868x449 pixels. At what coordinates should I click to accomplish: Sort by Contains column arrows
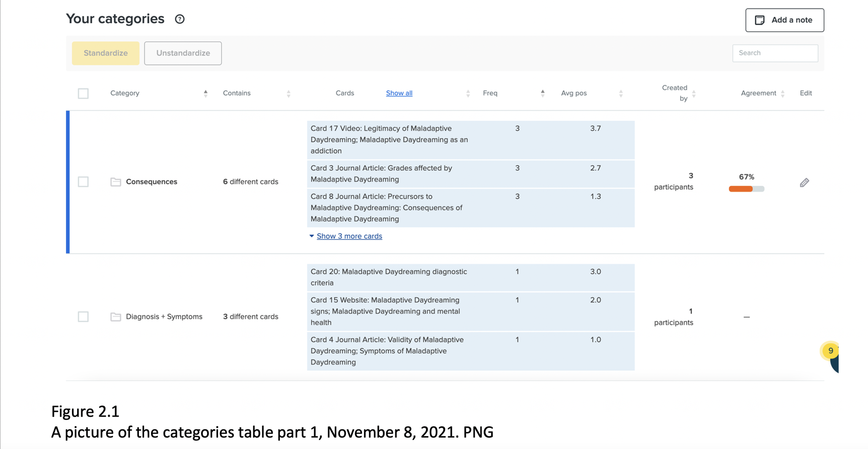pyautogui.click(x=289, y=94)
